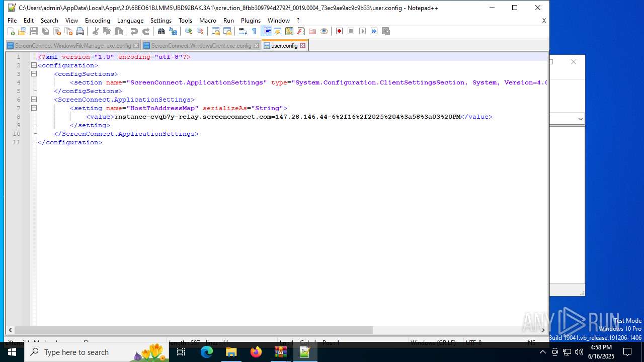644x362 pixels.
Task: Open File Explorer from taskbar
Action: (x=231, y=352)
